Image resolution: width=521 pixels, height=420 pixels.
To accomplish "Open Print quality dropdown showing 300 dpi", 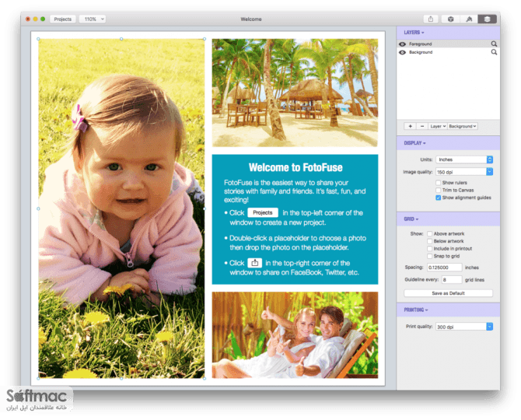I will (x=464, y=327).
